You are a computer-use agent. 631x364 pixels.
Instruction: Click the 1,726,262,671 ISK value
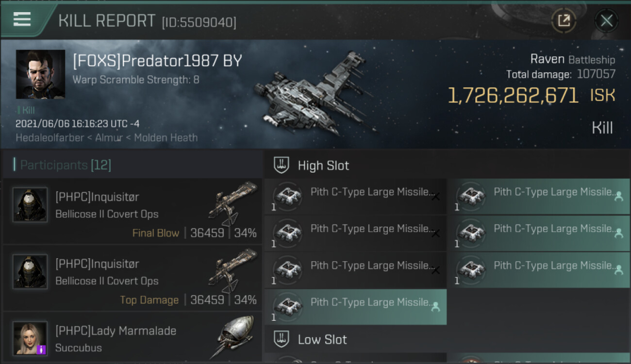[x=513, y=96]
